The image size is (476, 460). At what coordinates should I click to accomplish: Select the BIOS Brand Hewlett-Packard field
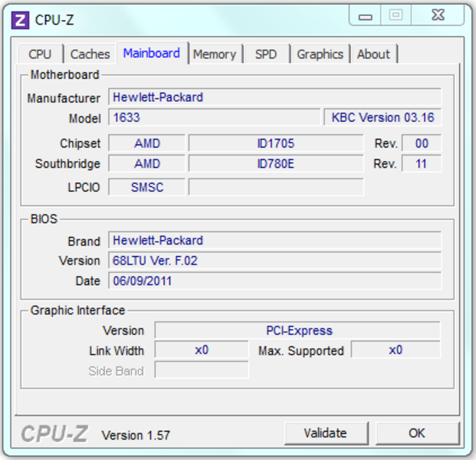(274, 241)
